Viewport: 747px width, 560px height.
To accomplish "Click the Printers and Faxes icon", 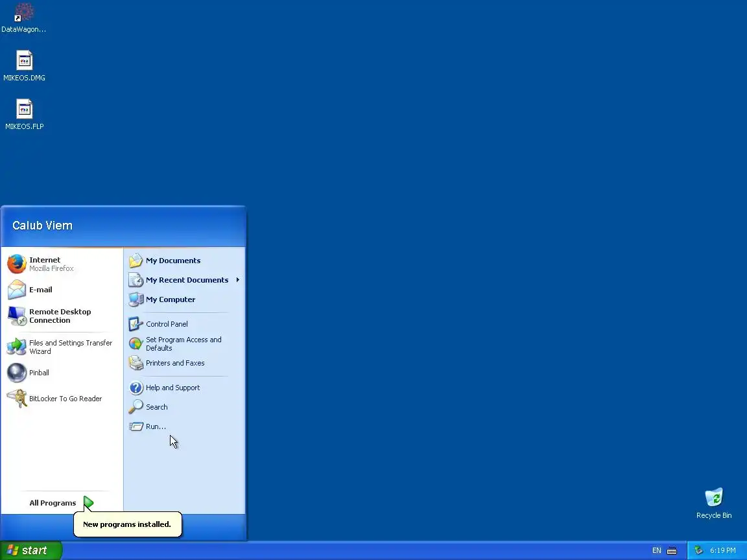I will 136,363.
